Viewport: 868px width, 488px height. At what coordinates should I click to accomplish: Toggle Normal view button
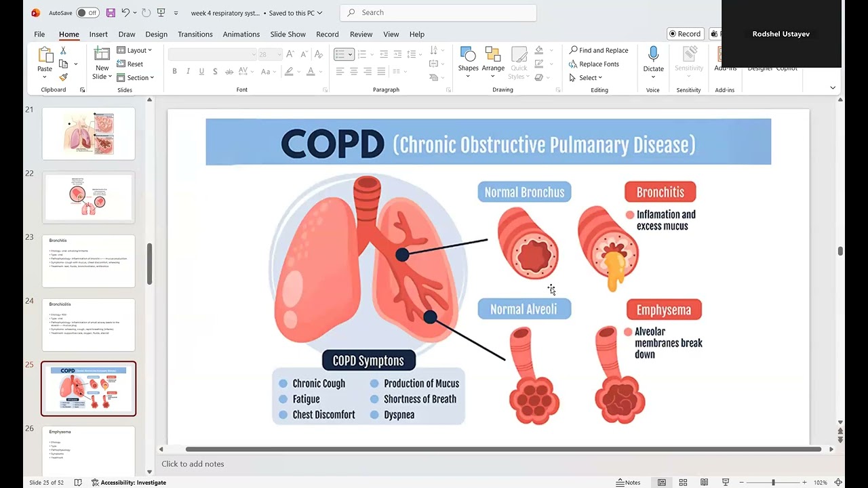point(662,483)
